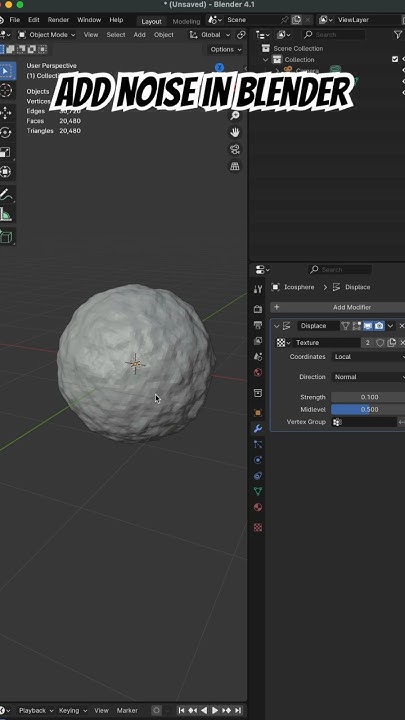
Task: Click the new scene button
Action: click(x=297, y=20)
